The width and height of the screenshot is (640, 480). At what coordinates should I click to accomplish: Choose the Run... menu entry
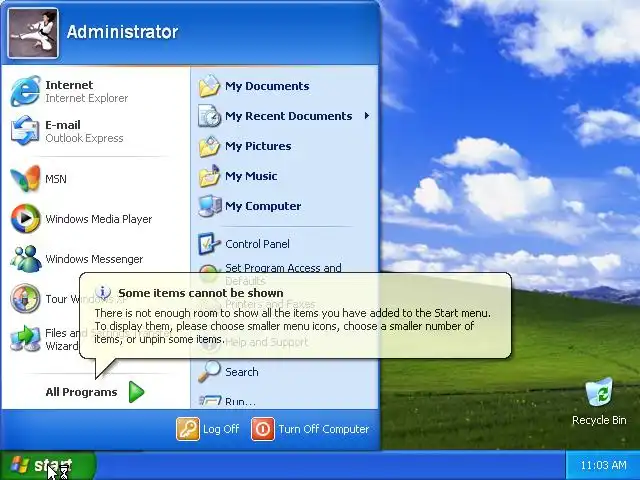pyautogui.click(x=284, y=401)
